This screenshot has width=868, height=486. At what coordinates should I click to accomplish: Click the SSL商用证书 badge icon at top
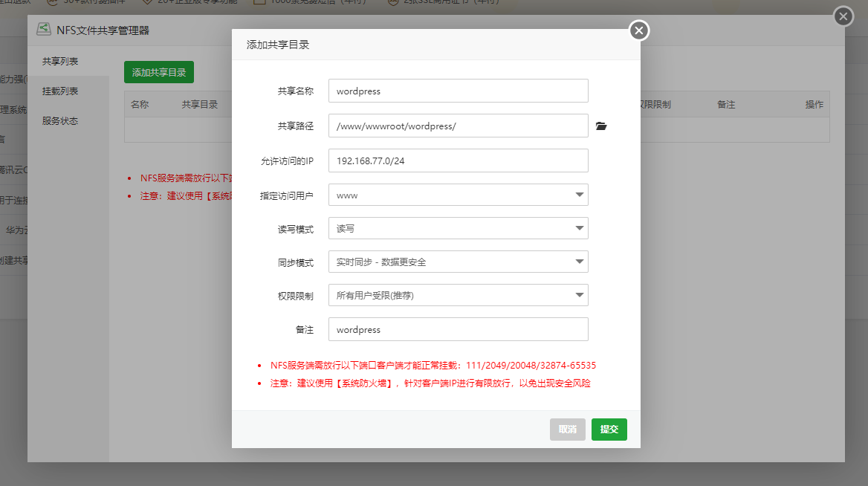coord(393,3)
